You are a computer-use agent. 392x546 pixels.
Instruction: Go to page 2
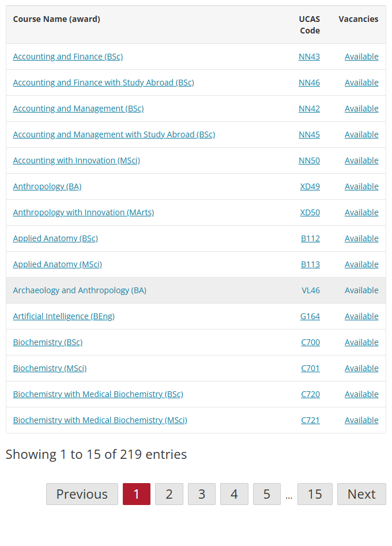(169, 494)
